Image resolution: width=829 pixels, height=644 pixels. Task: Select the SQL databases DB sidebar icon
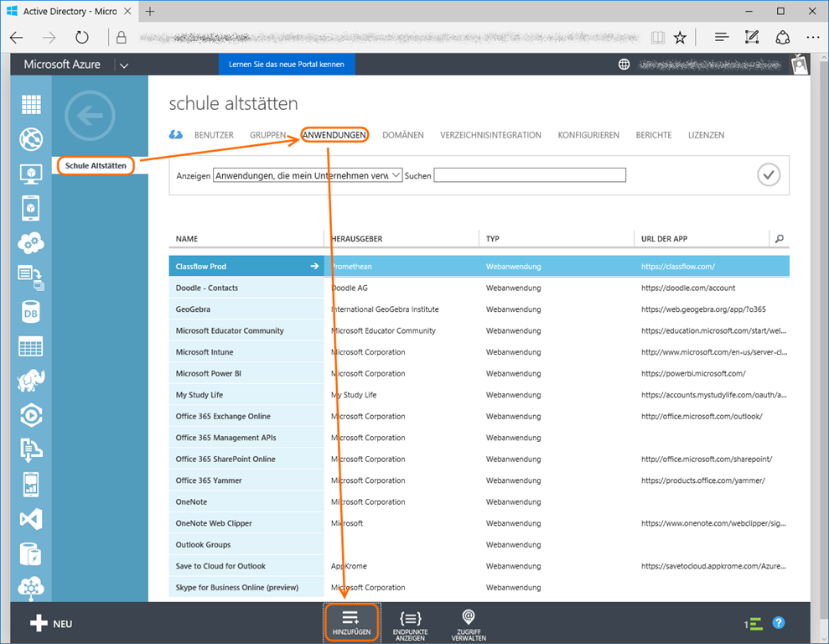pyautogui.click(x=31, y=312)
